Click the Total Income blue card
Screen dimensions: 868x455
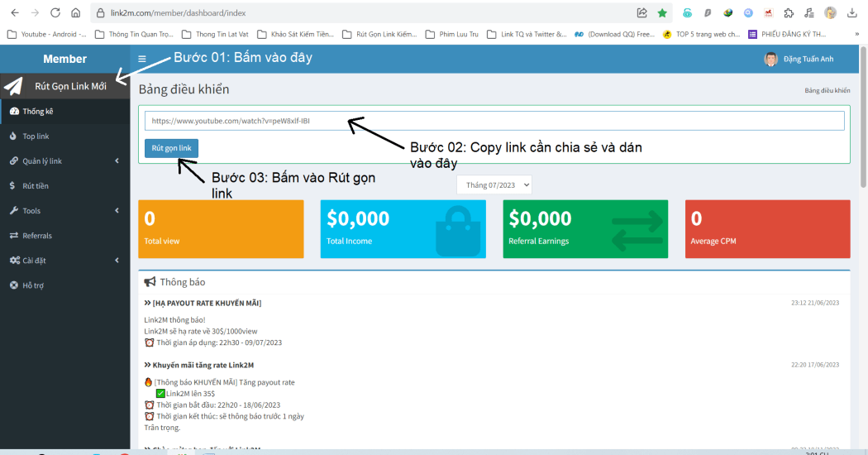403,229
